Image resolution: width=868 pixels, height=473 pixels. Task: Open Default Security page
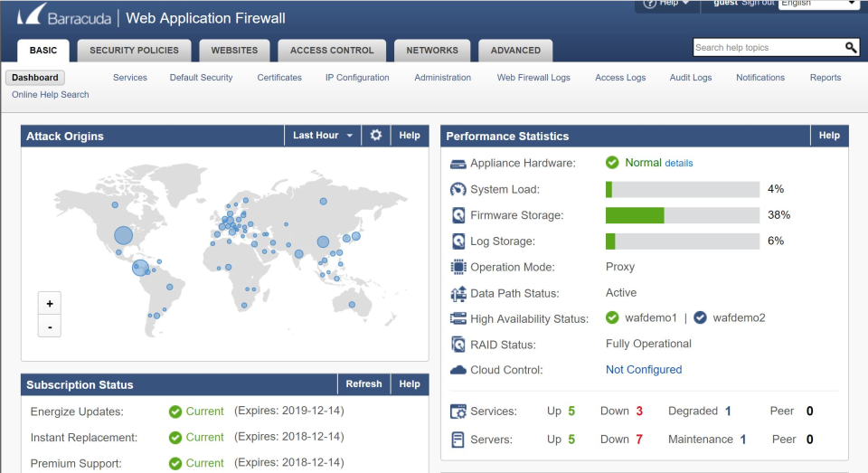[201, 78]
